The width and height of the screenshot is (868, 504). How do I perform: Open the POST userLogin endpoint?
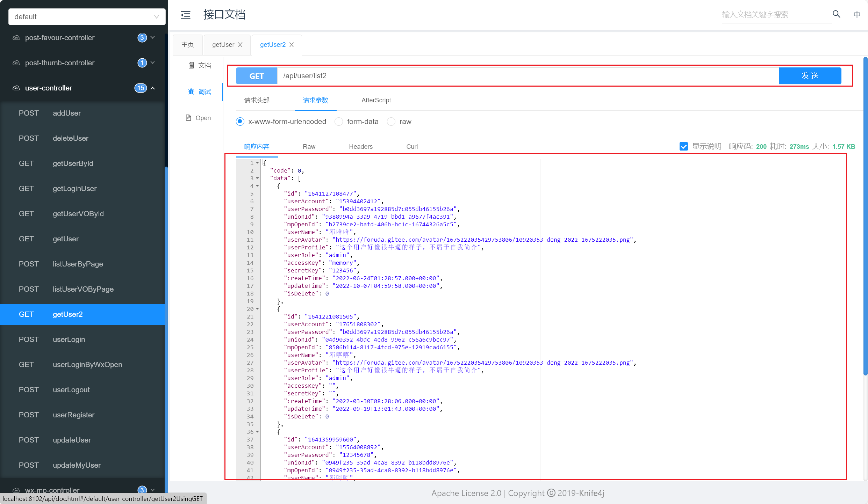pyautogui.click(x=83, y=339)
